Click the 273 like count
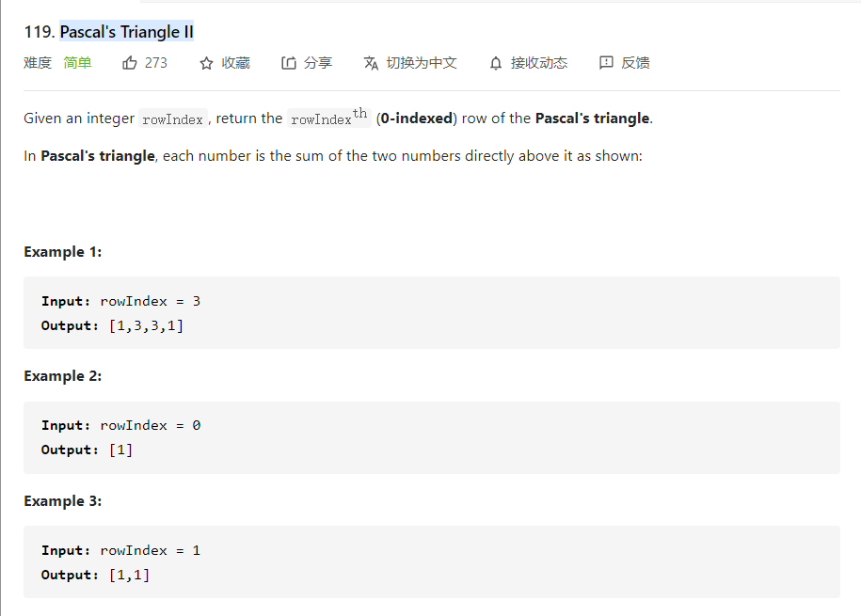 click(155, 63)
